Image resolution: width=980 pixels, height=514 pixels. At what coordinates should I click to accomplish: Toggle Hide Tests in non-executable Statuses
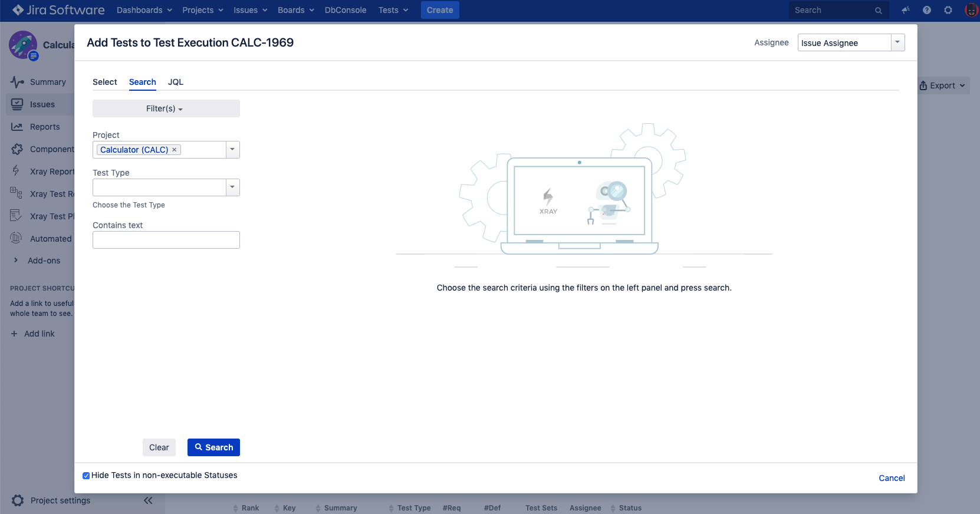(x=86, y=476)
